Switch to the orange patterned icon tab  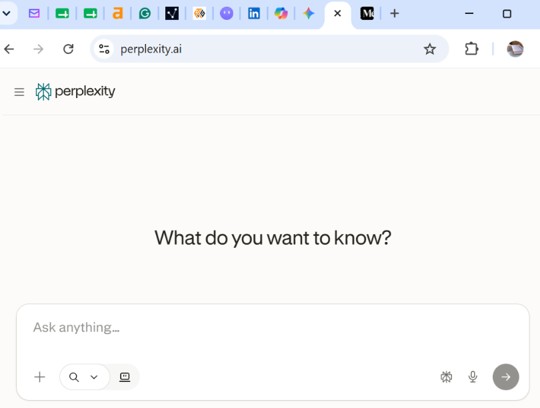point(199,13)
